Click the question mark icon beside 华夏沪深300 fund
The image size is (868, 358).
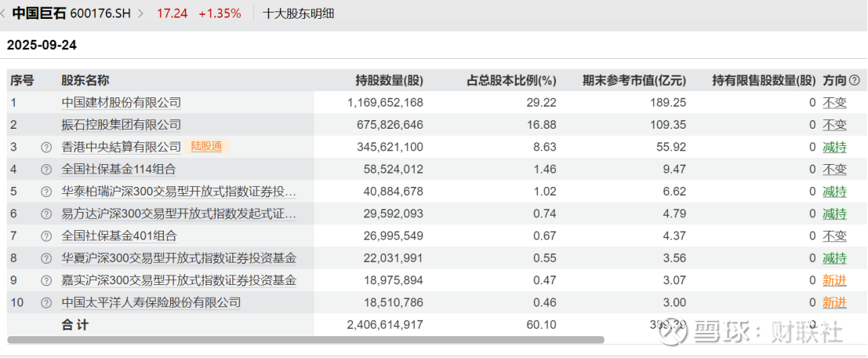45,258
